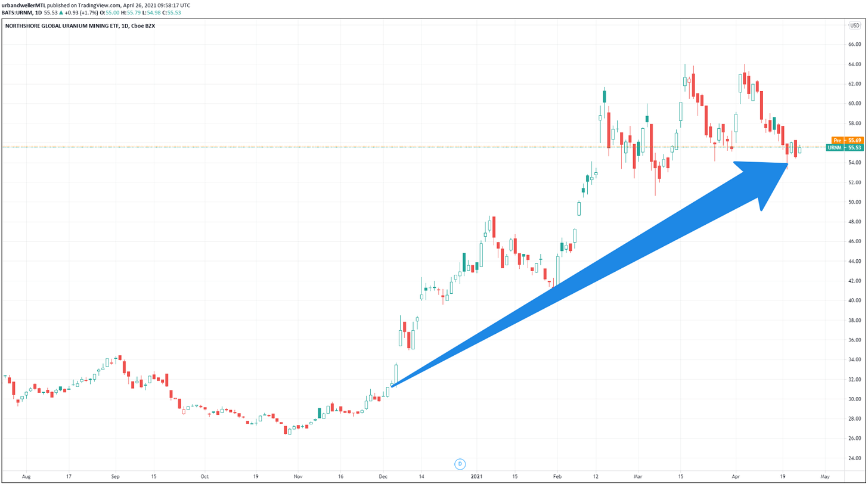Click the 64.00 price axis label
The height and width of the screenshot is (484, 868).
point(854,64)
